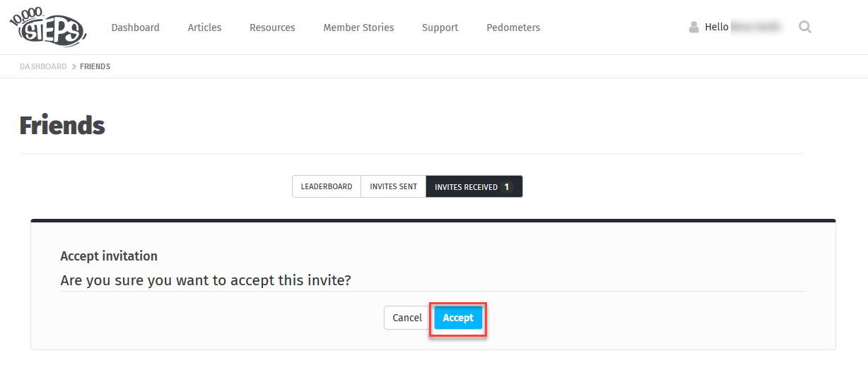Switch to the Leaderboard tab
Image resolution: width=868 pixels, height=365 pixels.
[327, 187]
